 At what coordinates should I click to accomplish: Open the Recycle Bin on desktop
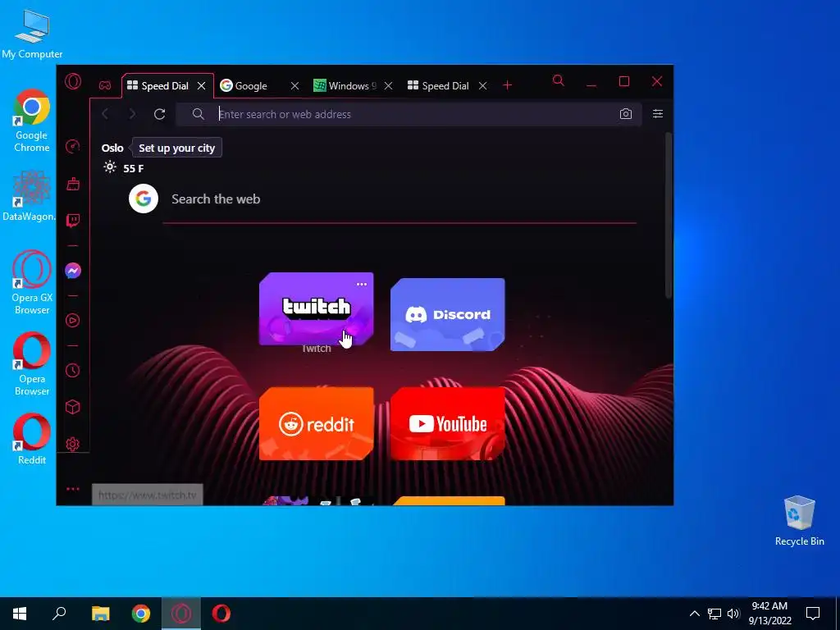click(x=799, y=521)
